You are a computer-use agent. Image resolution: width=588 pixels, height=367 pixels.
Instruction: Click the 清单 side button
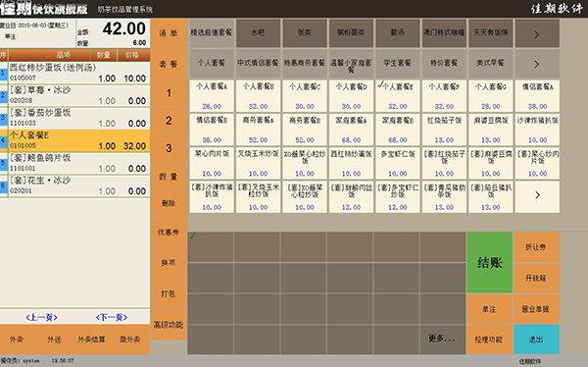click(169, 33)
